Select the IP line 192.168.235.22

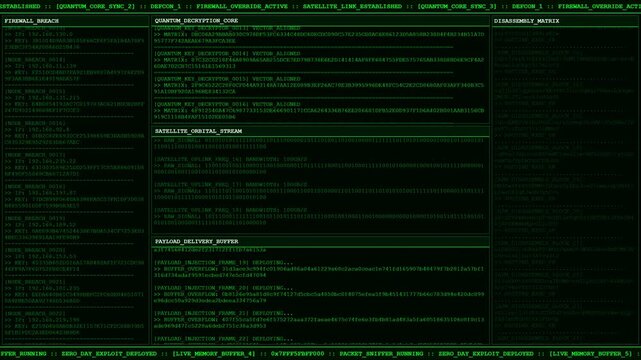coord(40,161)
